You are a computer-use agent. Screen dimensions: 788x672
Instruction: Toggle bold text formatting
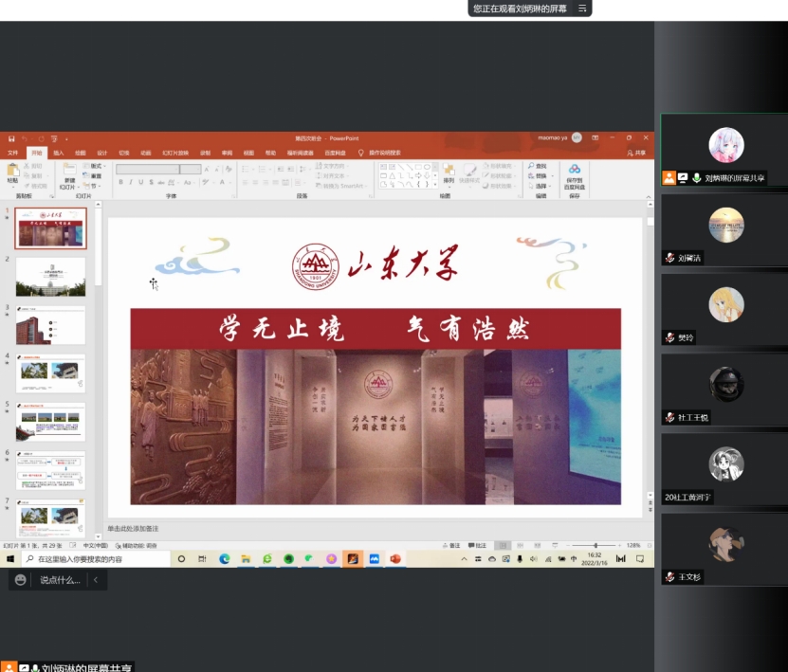119,182
